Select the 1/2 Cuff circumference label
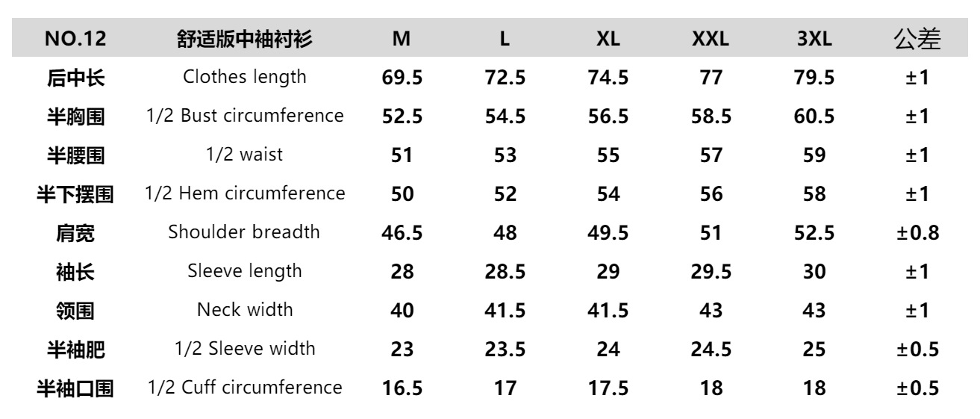The width and height of the screenshot is (980, 419). tap(245, 388)
